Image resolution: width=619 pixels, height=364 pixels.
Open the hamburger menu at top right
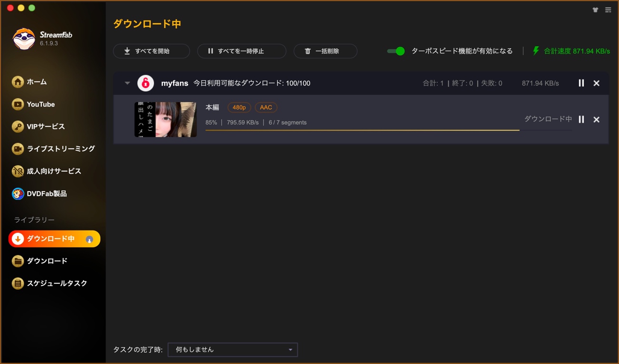(608, 10)
